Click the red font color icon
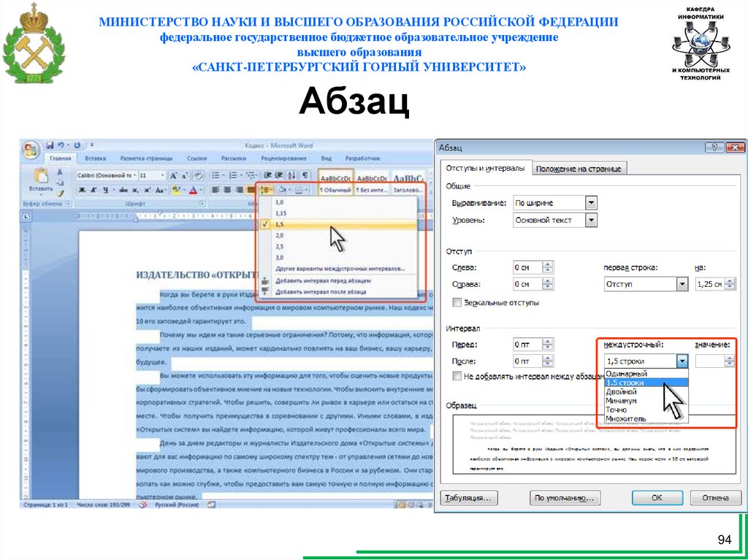 [x=194, y=191]
